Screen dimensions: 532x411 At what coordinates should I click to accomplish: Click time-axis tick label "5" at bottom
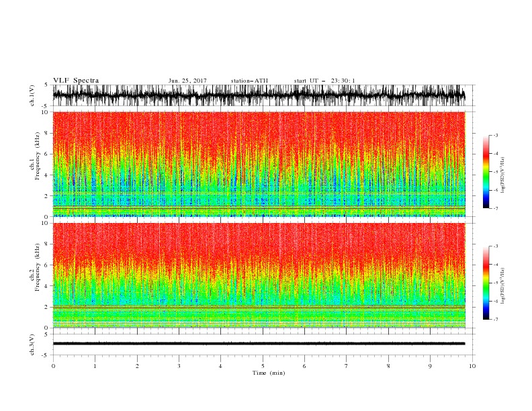(x=263, y=366)
